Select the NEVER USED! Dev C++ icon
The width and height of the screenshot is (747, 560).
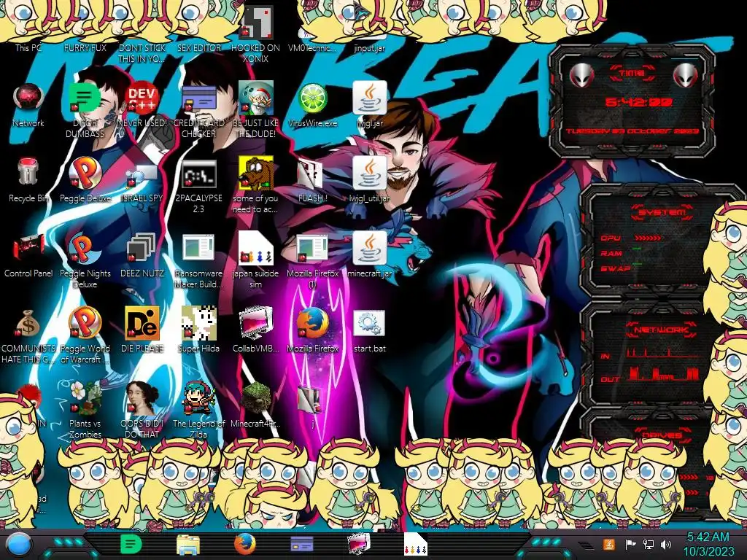[x=142, y=98]
